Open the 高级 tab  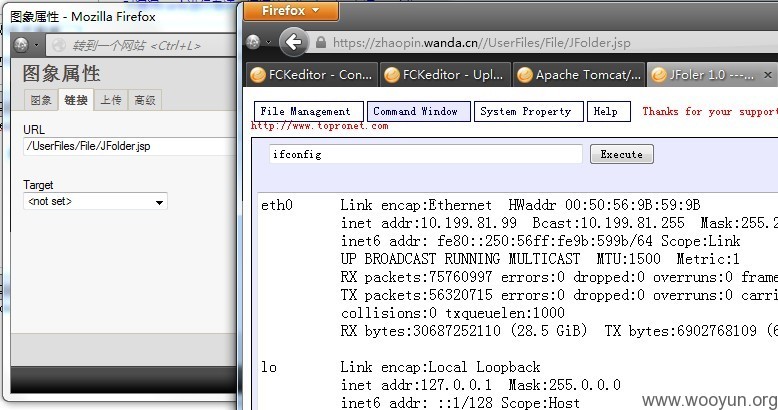145,100
